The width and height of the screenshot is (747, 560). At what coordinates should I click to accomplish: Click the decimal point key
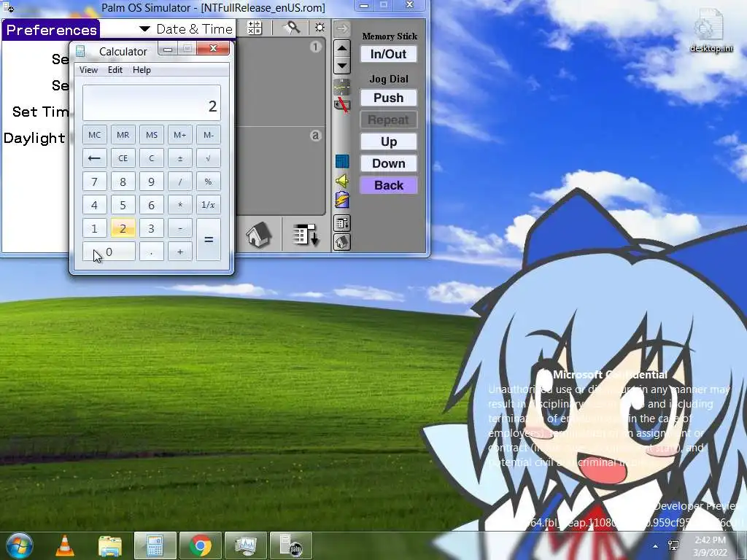152,252
